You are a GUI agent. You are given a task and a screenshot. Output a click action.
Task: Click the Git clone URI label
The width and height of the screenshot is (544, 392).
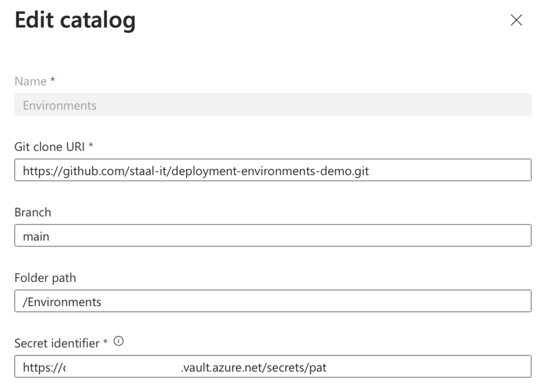pyautogui.click(x=49, y=147)
